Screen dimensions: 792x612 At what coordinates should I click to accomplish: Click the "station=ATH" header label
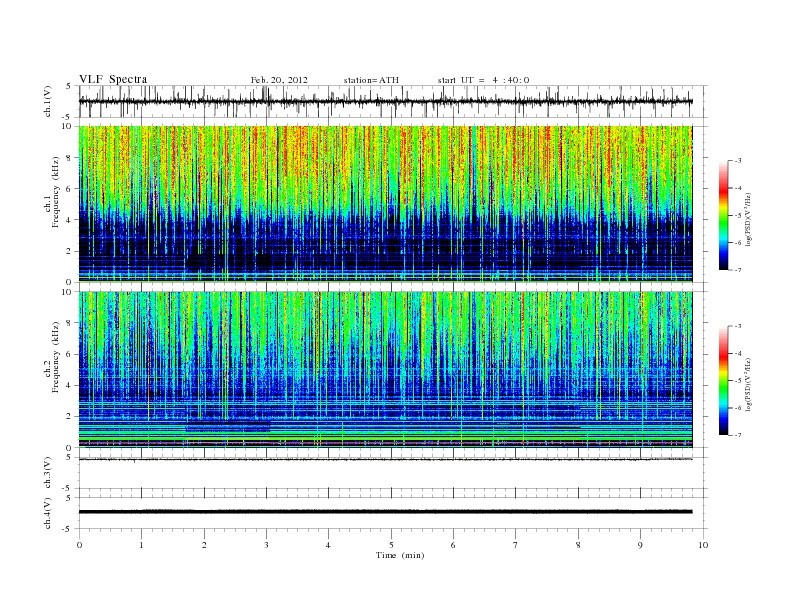[371, 80]
